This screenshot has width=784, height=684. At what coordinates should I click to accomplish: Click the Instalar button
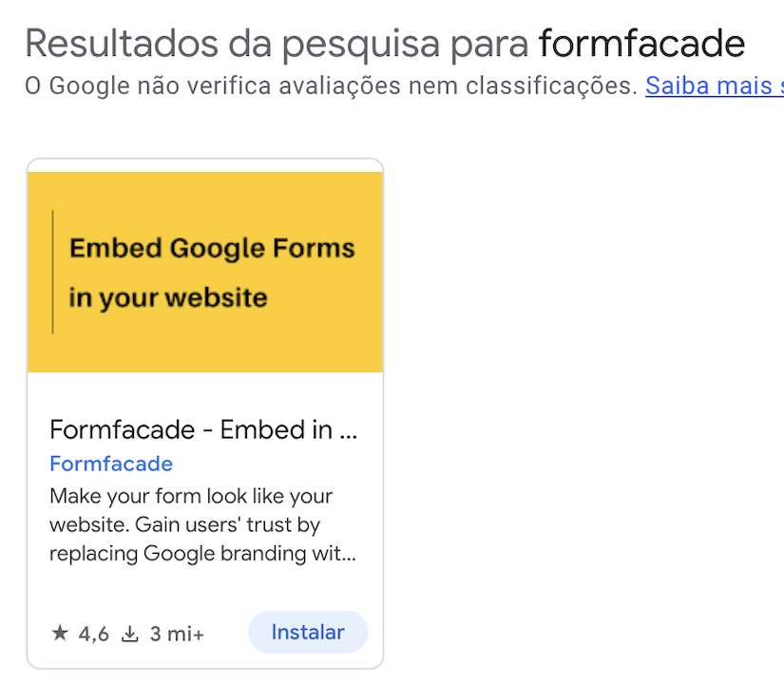coord(307,633)
